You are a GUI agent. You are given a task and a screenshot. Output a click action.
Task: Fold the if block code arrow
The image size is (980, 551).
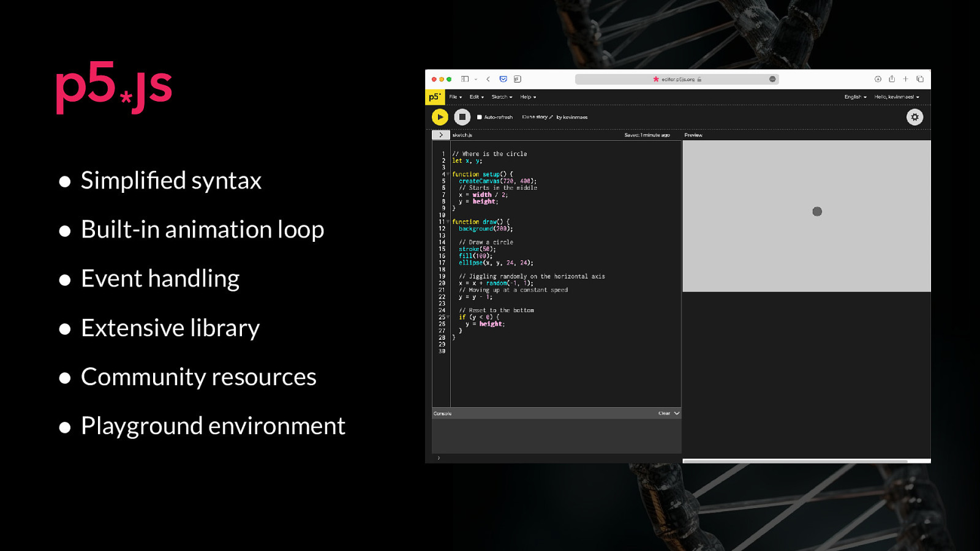coord(448,317)
